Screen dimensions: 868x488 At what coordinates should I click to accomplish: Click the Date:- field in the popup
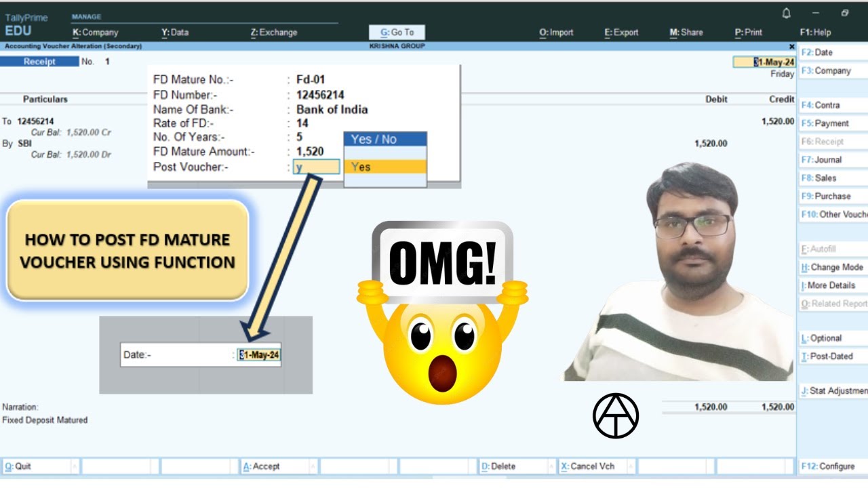[x=258, y=354]
